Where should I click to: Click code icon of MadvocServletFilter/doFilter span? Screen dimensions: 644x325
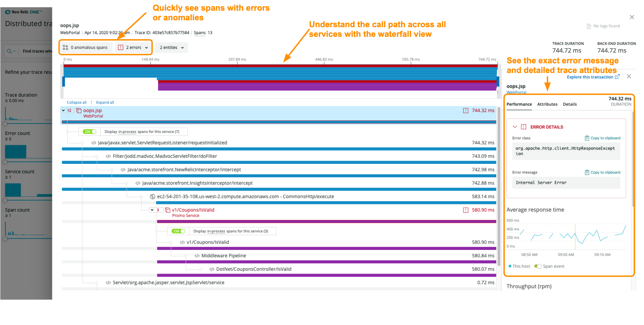[108, 156]
